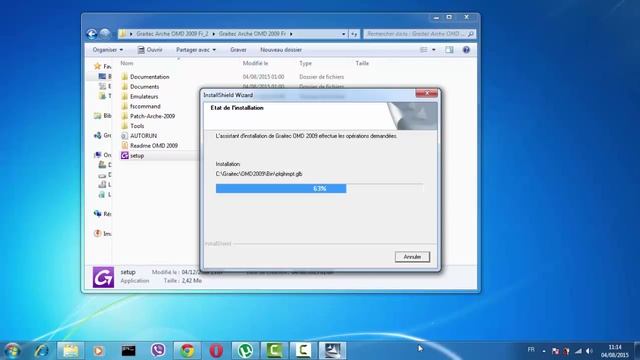
Task: Click the volume speaker tray icon
Action: point(589,351)
